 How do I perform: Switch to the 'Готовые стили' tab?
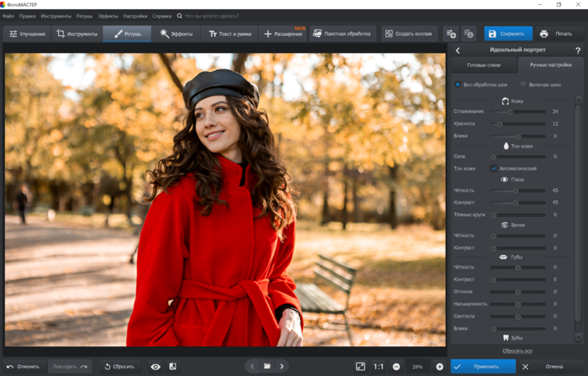coord(483,65)
